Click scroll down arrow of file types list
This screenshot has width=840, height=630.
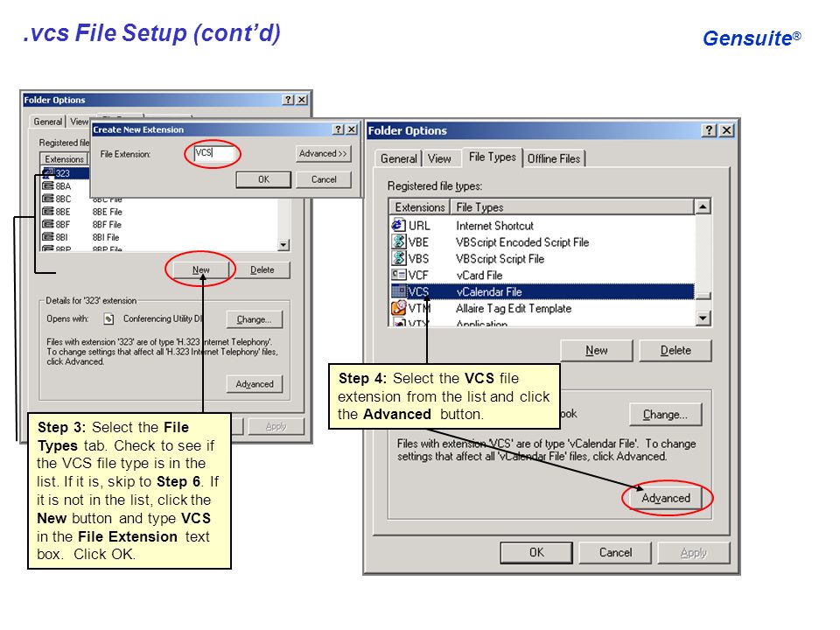703,318
